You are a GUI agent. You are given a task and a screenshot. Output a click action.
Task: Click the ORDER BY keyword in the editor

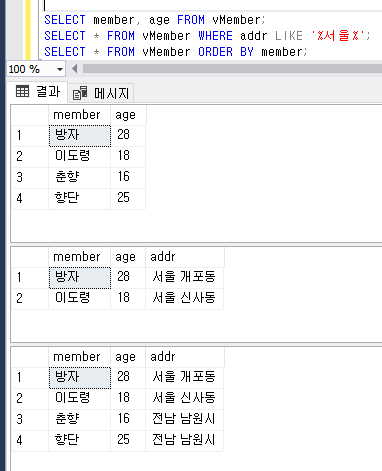coord(226,52)
